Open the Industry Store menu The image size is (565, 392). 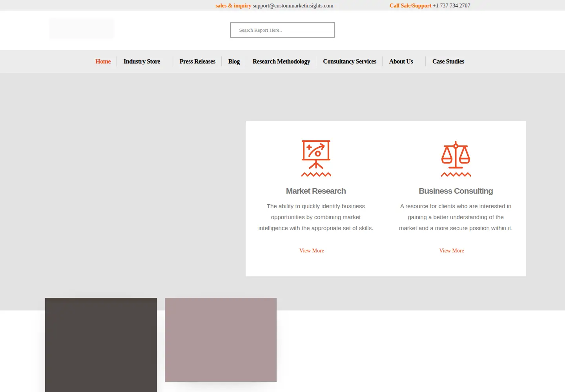click(x=142, y=62)
